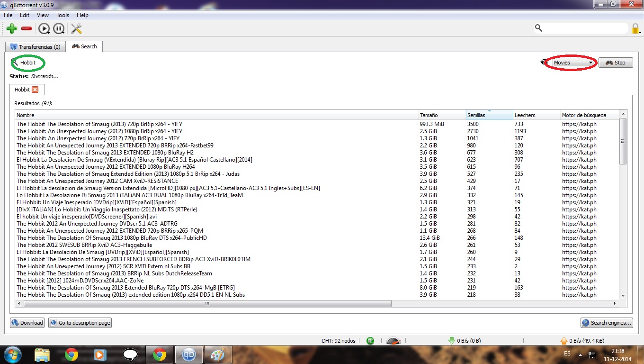Click the horizontal scrollbar thumb under results
This screenshot has height=364, width=644.
pyautogui.click(x=207, y=304)
